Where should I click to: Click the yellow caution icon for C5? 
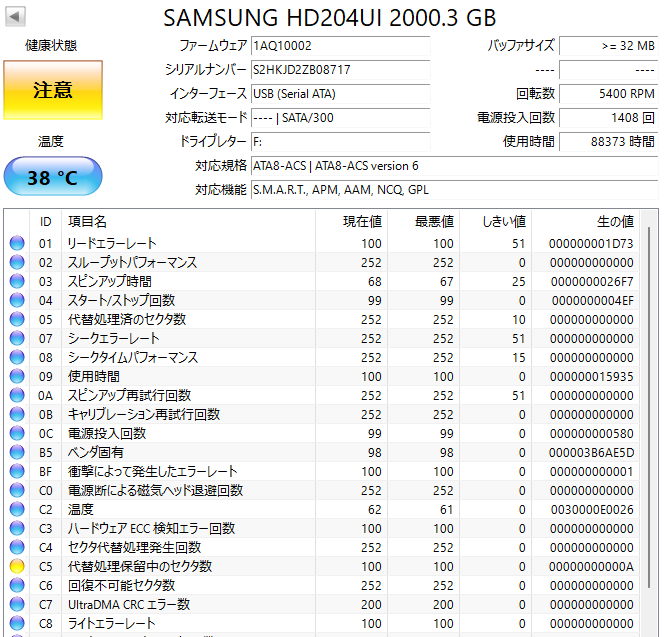17,566
